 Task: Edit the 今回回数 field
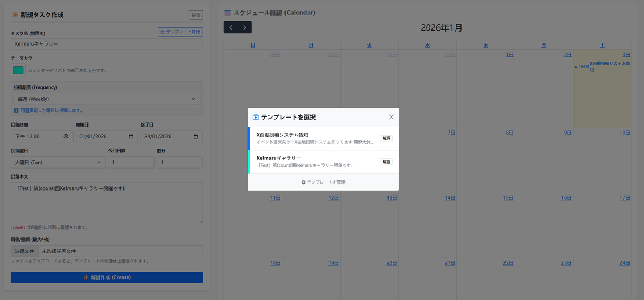pyautogui.click(x=131, y=162)
